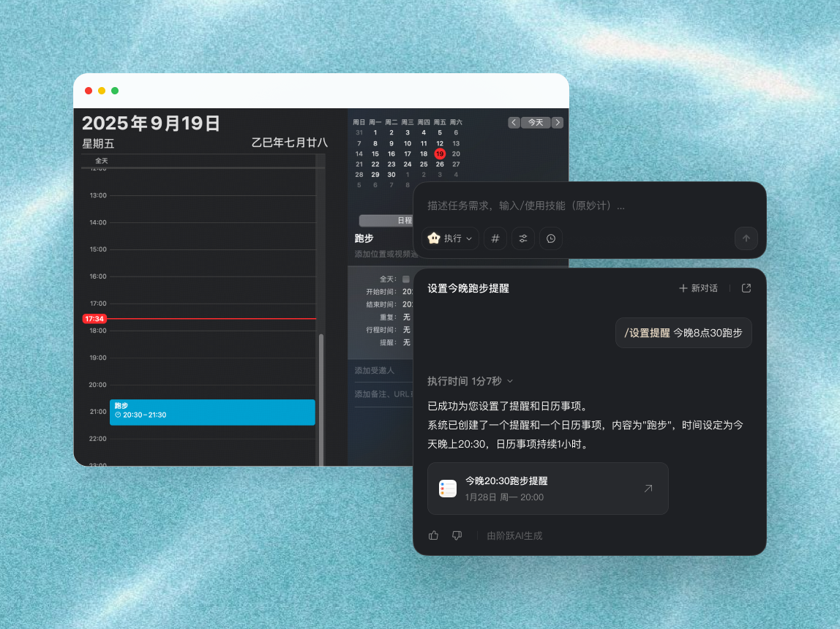Click the skills adjustment sliders icon

[x=522, y=238]
